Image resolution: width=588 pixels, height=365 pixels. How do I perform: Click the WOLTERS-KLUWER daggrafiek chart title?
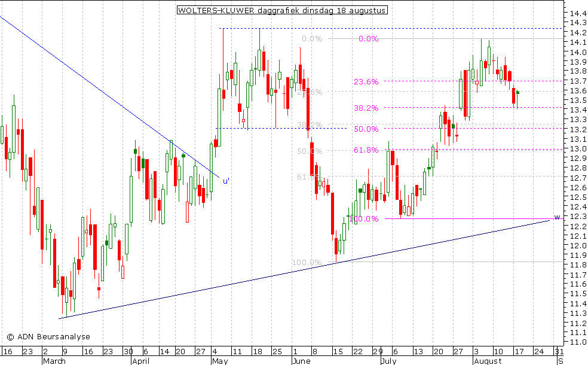(x=282, y=10)
